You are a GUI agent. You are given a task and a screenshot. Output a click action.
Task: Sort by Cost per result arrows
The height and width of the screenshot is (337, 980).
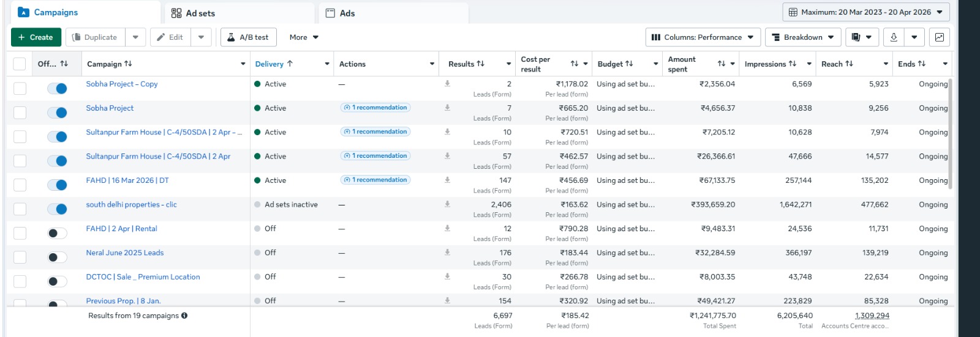click(x=574, y=64)
